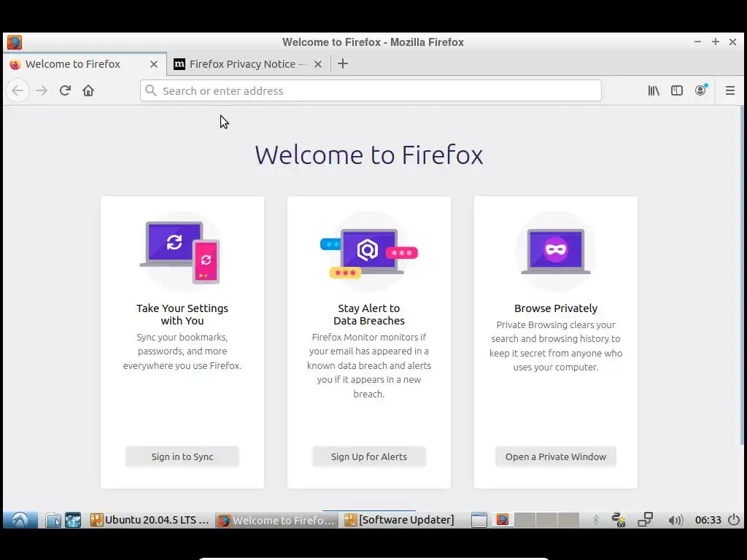The height and width of the screenshot is (560, 747).
Task: Open the Firefox home page icon
Action: point(88,90)
